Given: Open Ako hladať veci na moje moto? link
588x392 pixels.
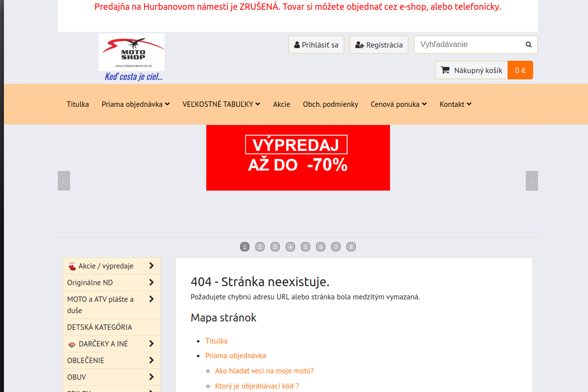Looking at the screenshot, I should [x=265, y=371].
